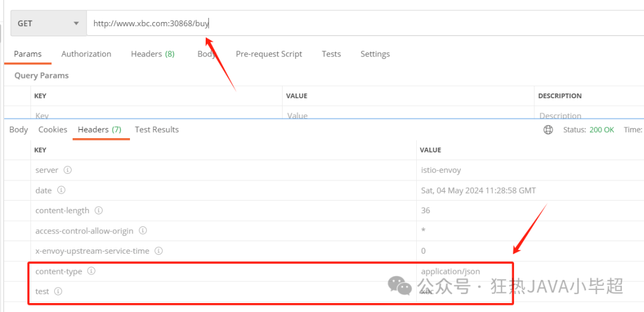Click the content-type header key
Screen dimensions: 644x312
point(58,271)
